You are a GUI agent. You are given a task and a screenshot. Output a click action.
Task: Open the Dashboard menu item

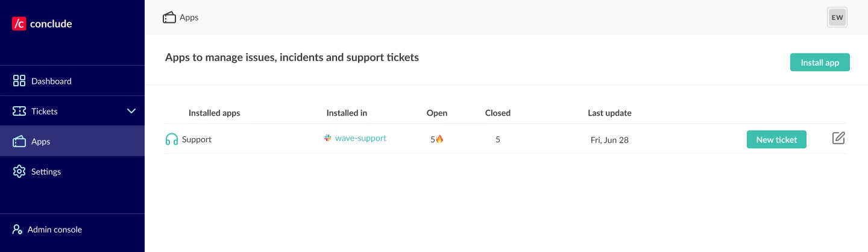(x=51, y=81)
